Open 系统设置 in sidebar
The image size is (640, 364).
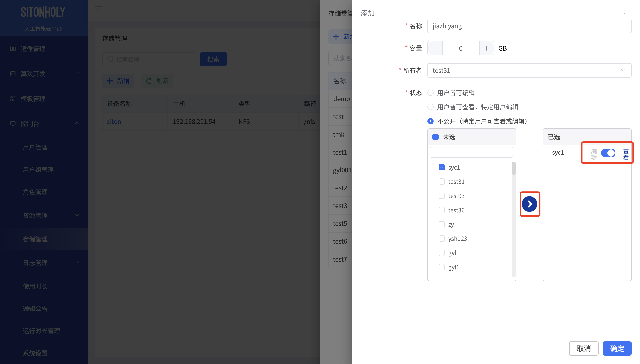coord(35,353)
